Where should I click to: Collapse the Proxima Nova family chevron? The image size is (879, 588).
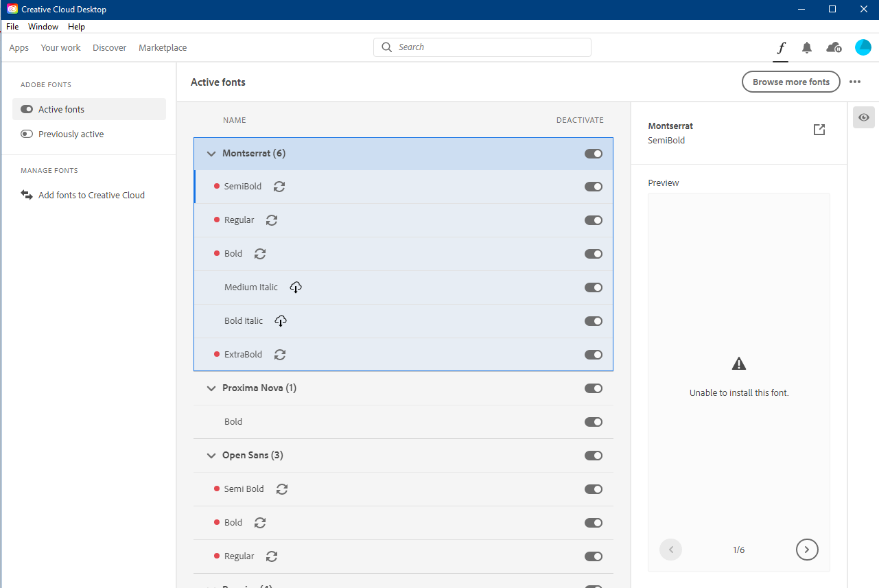point(211,388)
